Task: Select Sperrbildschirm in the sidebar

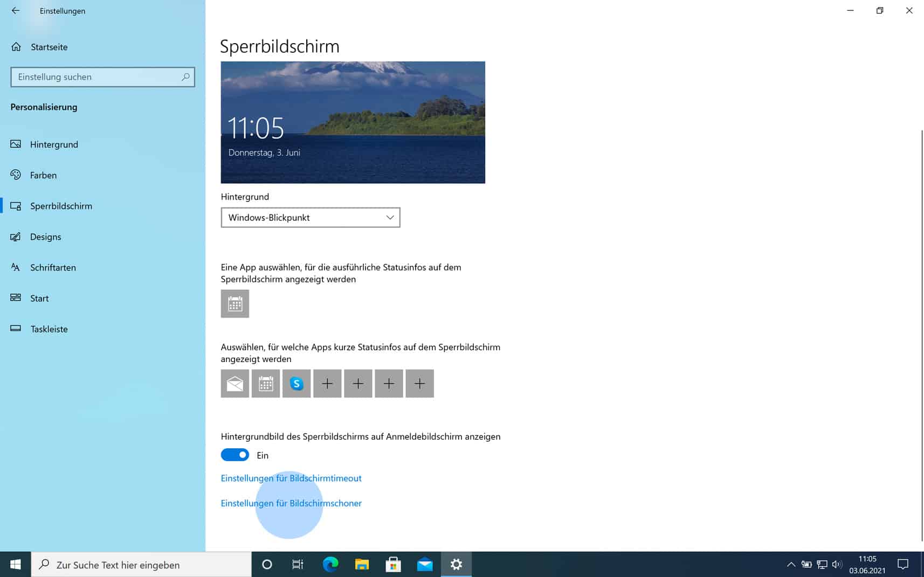Action: click(x=102, y=206)
